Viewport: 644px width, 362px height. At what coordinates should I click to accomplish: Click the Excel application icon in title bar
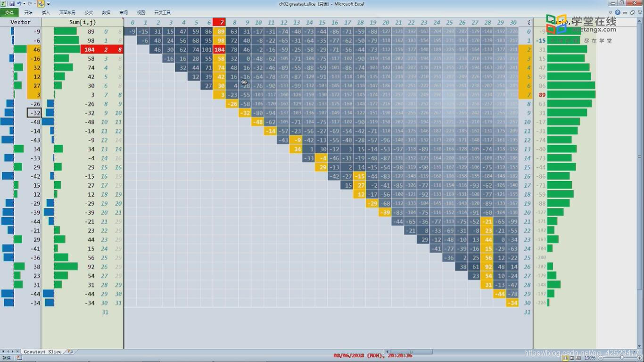pyautogui.click(x=4, y=4)
